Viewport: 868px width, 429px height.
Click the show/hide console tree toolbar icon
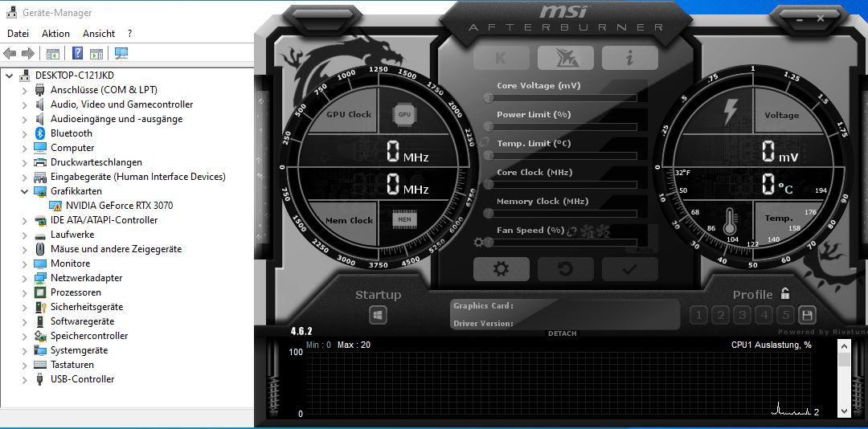(52, 54)
